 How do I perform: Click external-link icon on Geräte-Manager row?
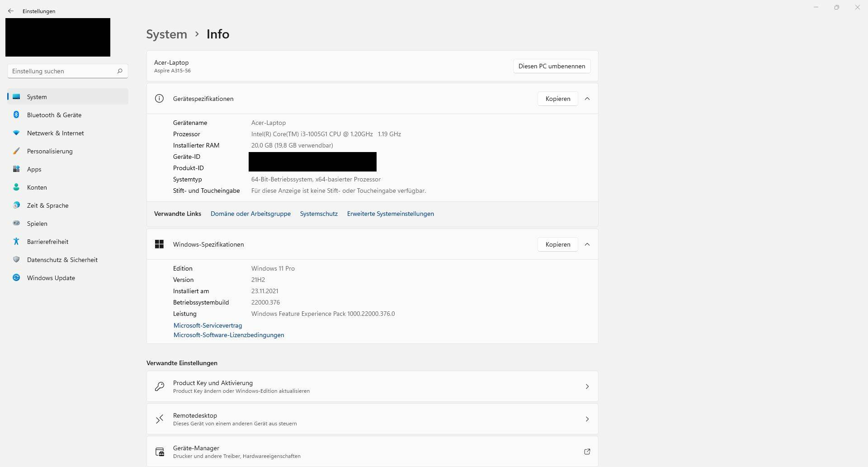pyautogui.click(x=587, y=452)
